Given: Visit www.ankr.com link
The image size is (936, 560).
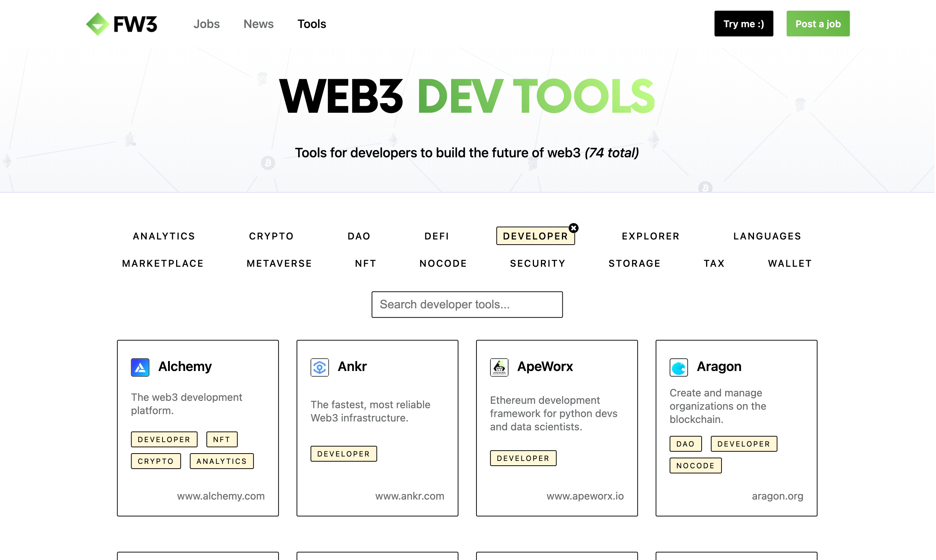Looking at the screenshot, I should [409, 496].
